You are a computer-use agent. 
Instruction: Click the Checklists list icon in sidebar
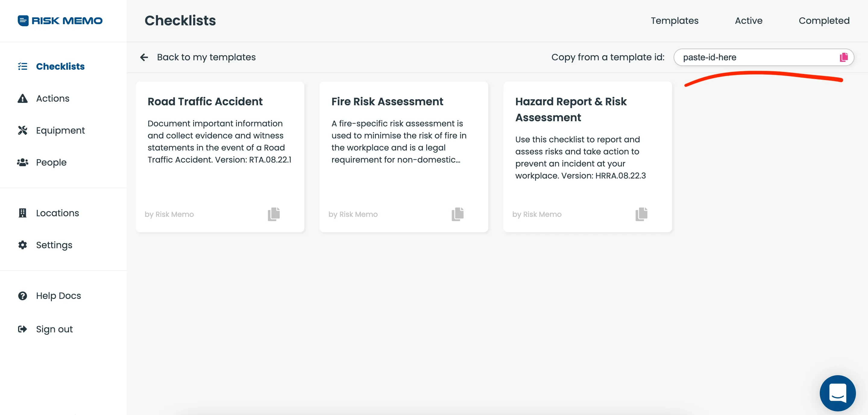point(23,66)
